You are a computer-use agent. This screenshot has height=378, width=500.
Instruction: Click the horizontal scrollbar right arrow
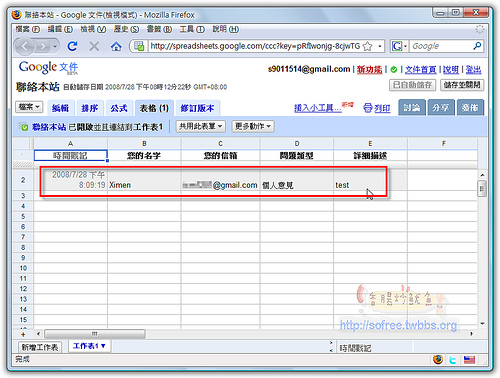471,334
